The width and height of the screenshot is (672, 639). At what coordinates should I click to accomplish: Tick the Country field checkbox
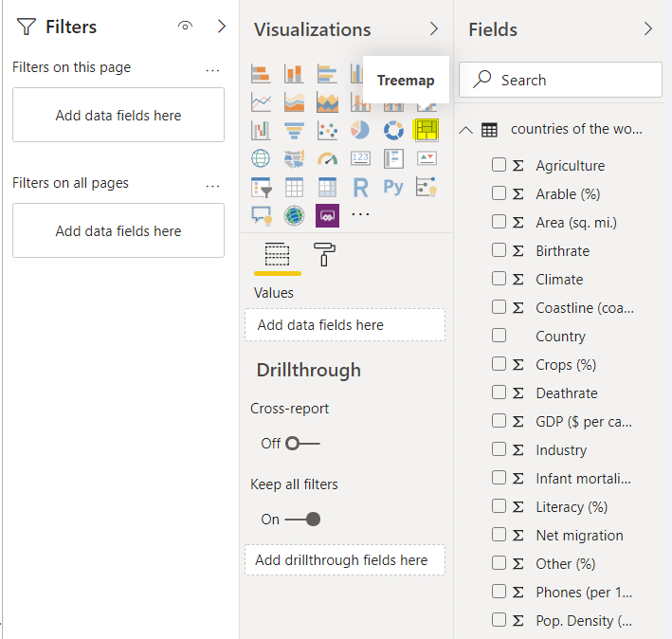click(x=499, y=336)
